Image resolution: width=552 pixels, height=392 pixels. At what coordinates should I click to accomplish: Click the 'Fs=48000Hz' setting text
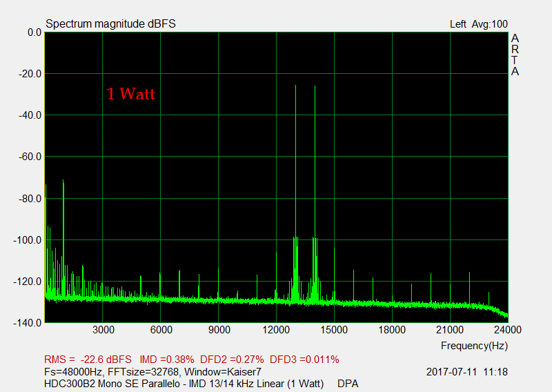click(73, 372)
